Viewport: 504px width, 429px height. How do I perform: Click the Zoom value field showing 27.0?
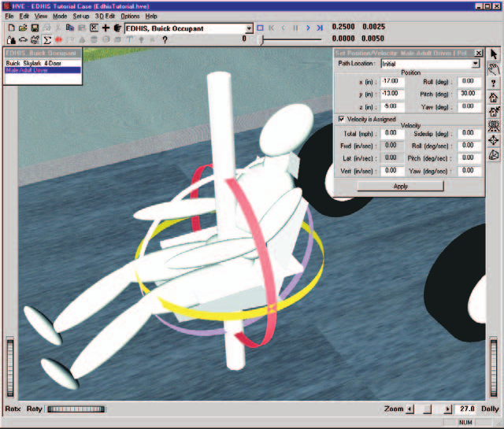click(x=466, y=409)
